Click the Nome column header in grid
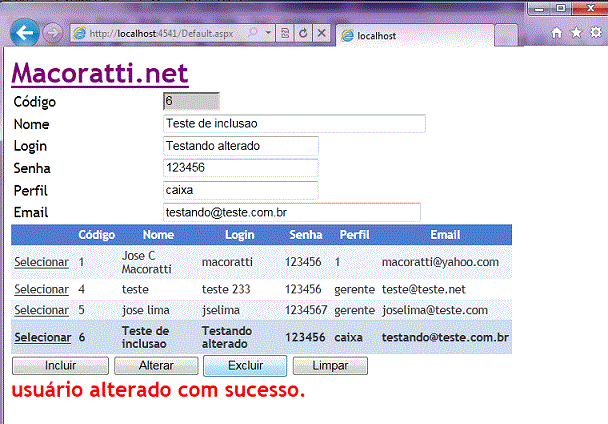The width and height of the screenshot is (608, 424). (158, 235)
